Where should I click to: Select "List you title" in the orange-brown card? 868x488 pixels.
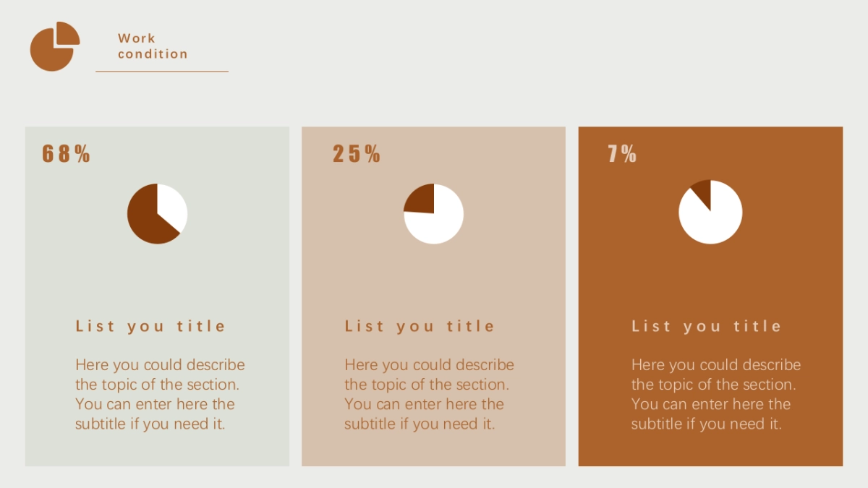coord(707,326)
